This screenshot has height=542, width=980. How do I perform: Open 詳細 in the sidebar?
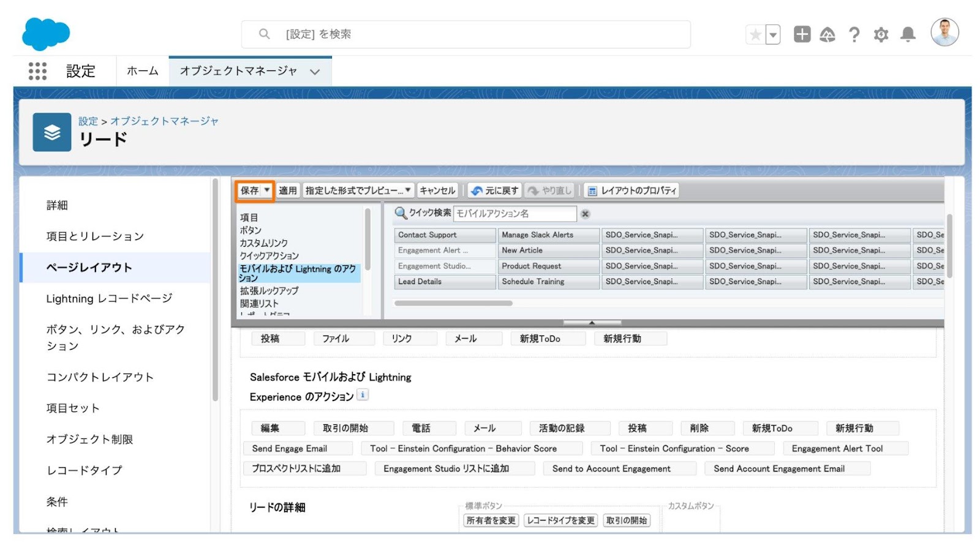(57, 205)
